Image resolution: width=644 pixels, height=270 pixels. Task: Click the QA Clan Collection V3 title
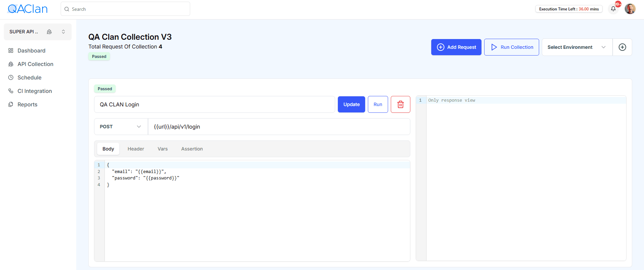(x=130, y=37)
